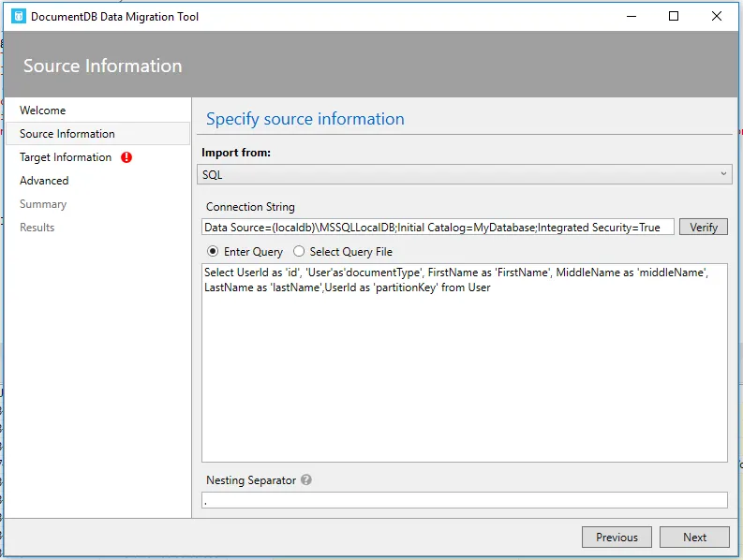743x560 pixels.
Task: Click the 'Nesting Separator' label text
Action: click(251, 480)
